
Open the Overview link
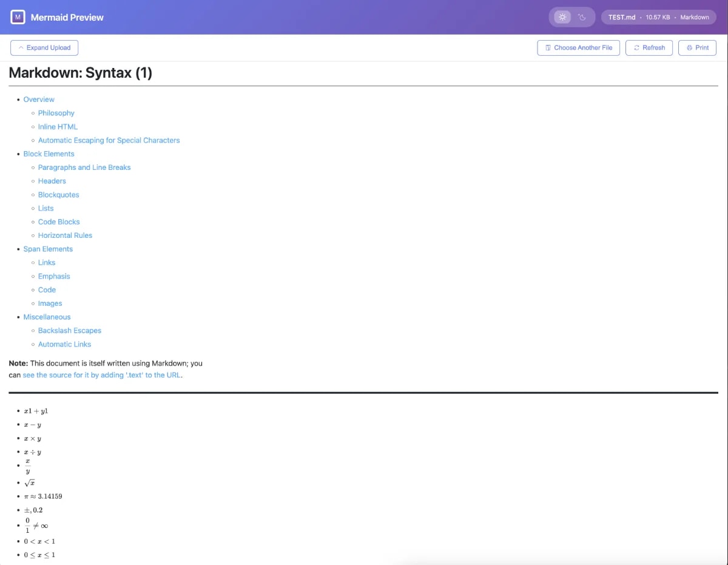pyautogui.click(x=39, y=100)
